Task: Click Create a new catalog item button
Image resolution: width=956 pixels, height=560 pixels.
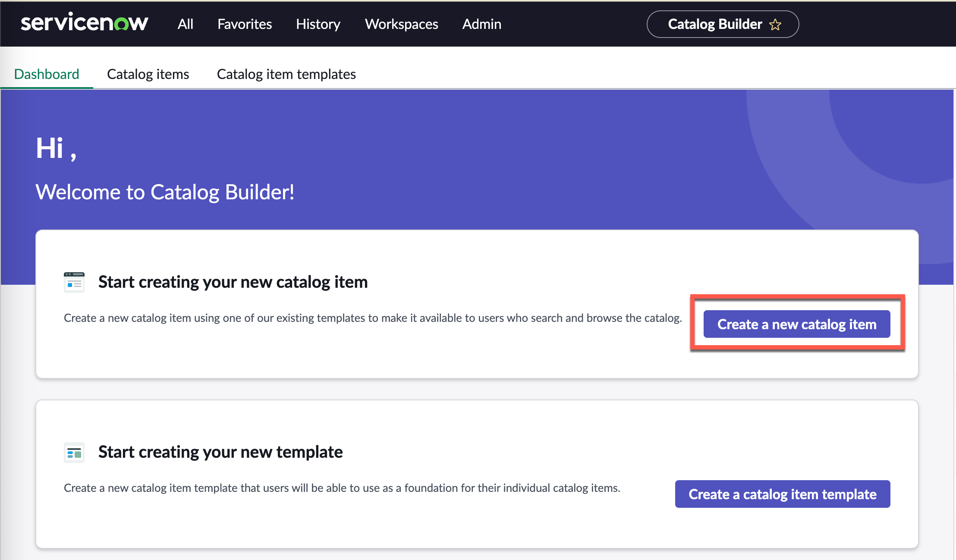Action: tap(797, 324)
